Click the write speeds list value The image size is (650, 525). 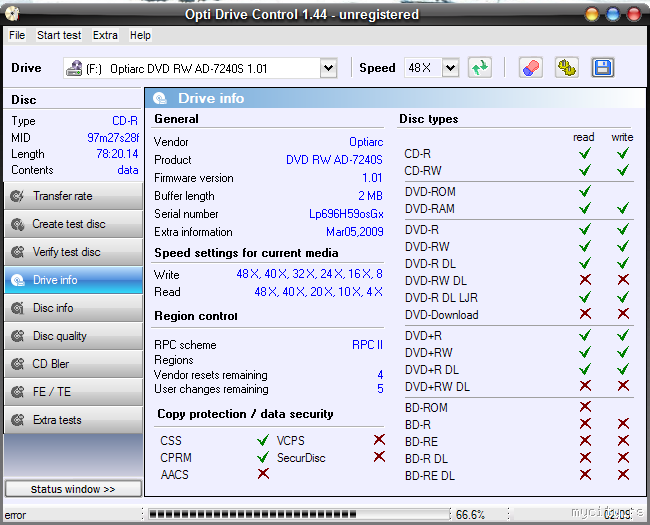(x=309, y=274)
